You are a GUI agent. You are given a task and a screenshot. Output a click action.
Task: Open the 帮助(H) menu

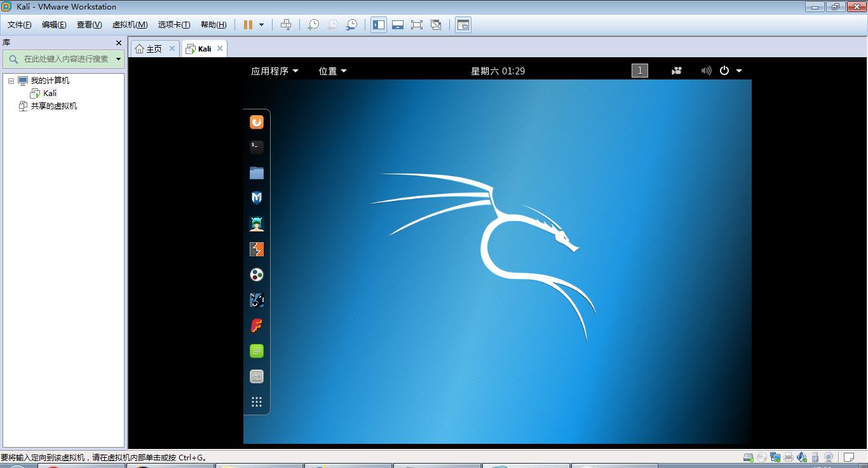[214, 25]
